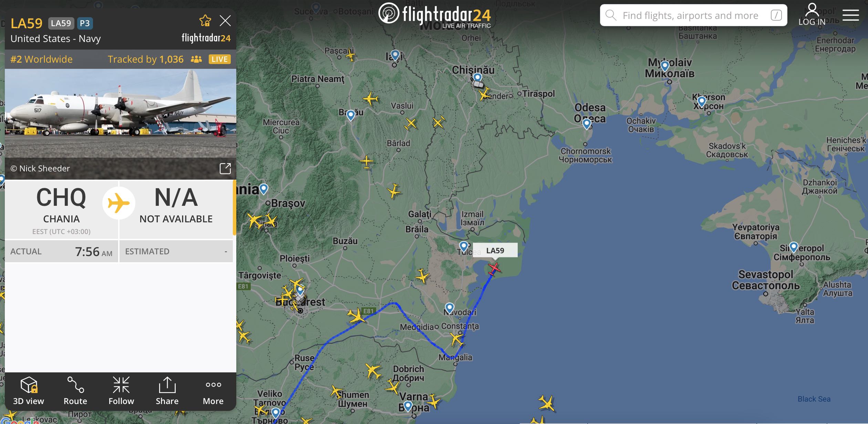Open aircraft photo in external link icon
The image size is (868, 424).
click(225, 168)
